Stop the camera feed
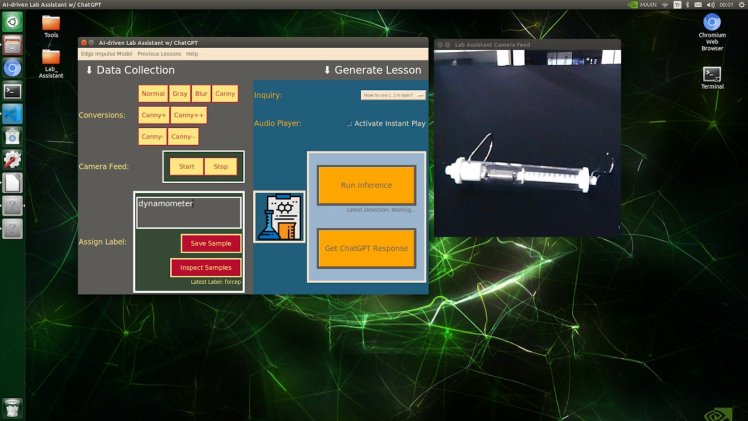Viewport: 748px width, 421px height. point(221,166)
